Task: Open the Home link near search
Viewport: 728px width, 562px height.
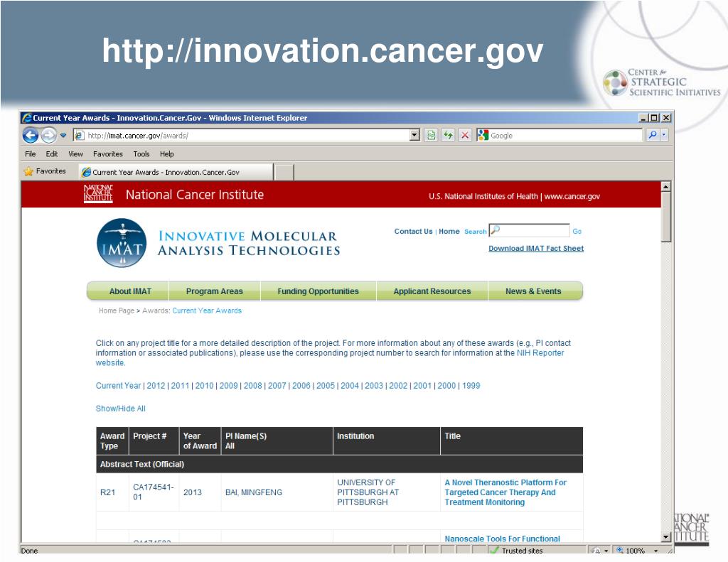Action: (449, 231)
